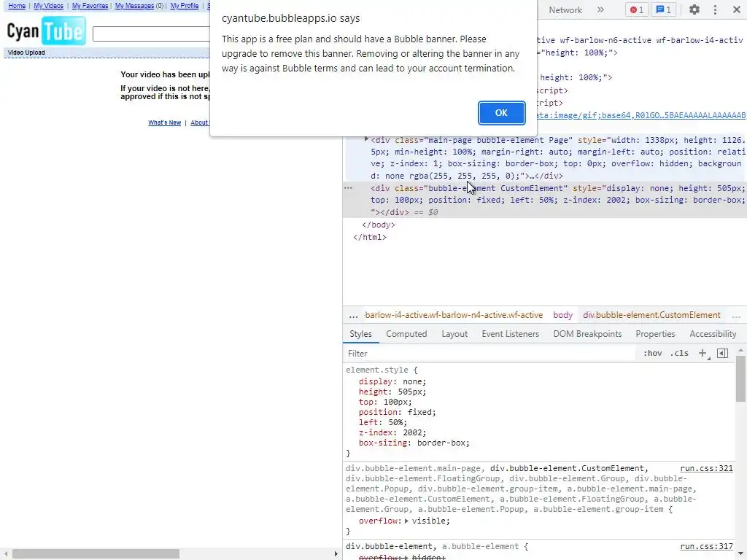The width and height of the screenshot is (747, 560).
Task: Click the styles pane vertical scrollbar
Action: [x=740, y=378]
